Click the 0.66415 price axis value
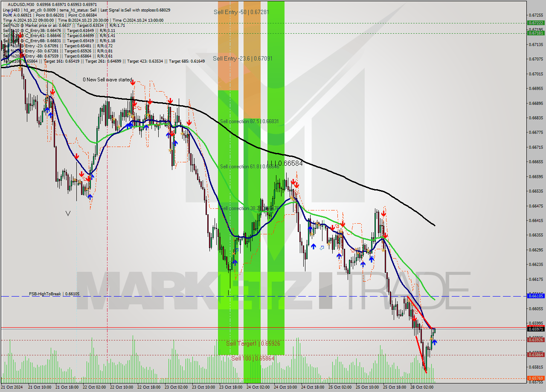Image resolution: width=546 pixels, height=392 pixels. tap(535, 220)
